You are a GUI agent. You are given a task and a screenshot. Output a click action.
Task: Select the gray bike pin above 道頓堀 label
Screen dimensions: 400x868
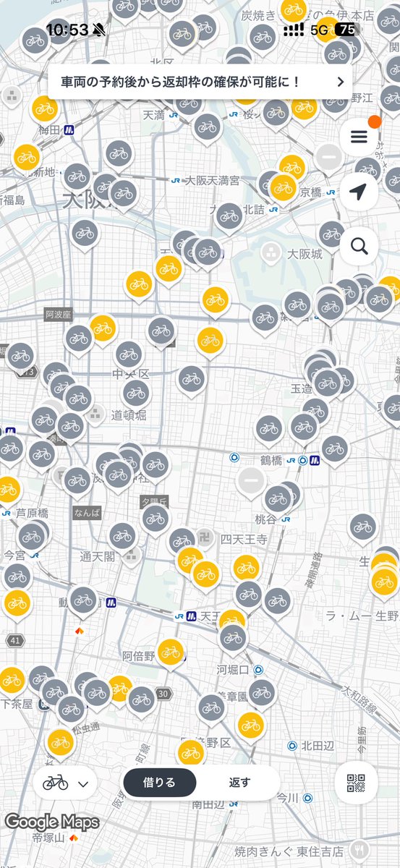coord(135,394)
